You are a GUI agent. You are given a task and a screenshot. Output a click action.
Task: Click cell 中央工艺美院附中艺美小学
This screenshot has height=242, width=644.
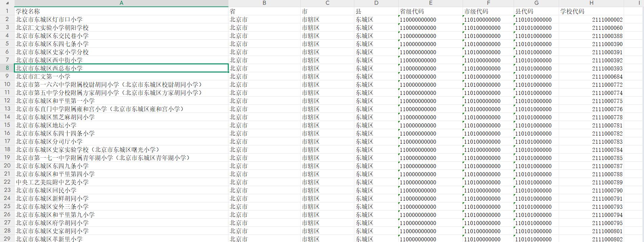pos(52,182)
